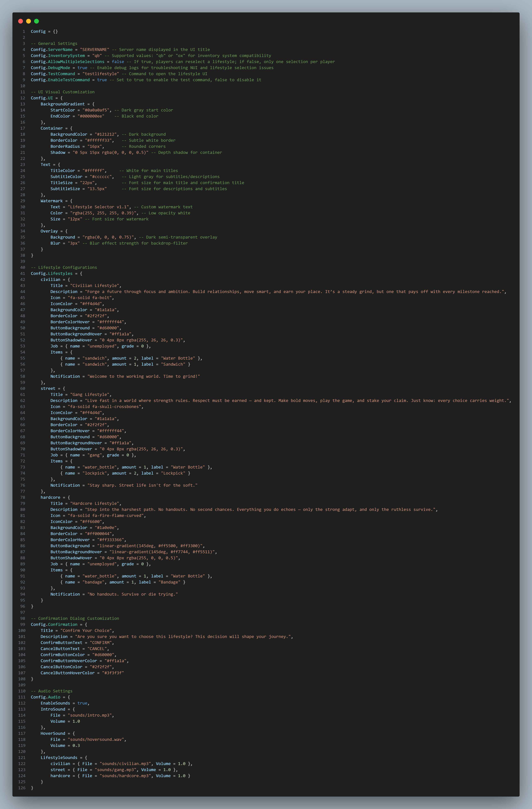Select the false value of AllowMultipleSelections

tap(118, 62)
